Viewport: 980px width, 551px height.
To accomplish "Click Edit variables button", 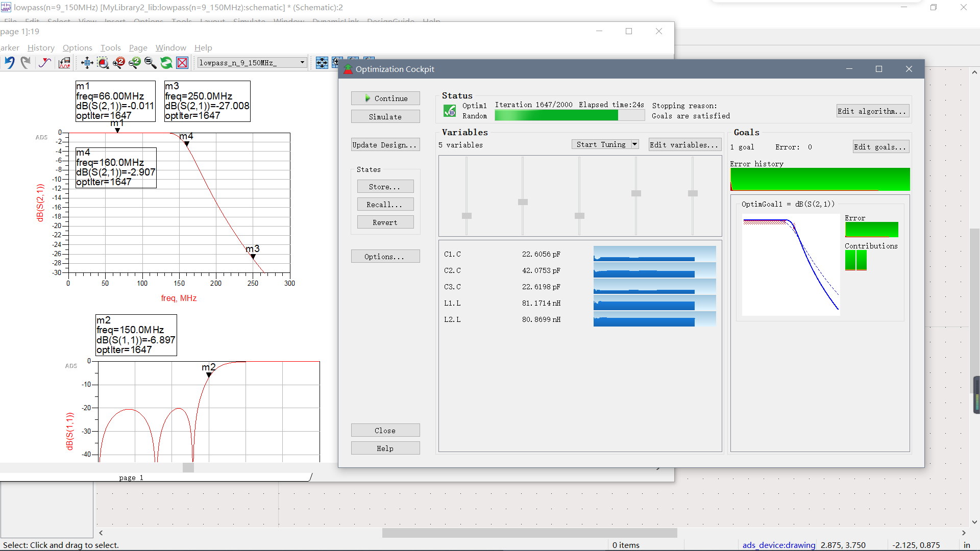I will pos(684,144).
